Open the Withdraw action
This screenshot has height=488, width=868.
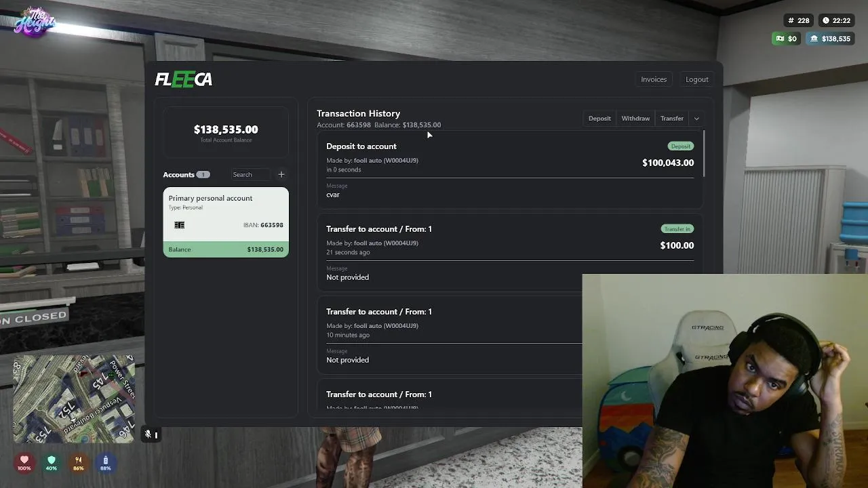tap(635, 119)
